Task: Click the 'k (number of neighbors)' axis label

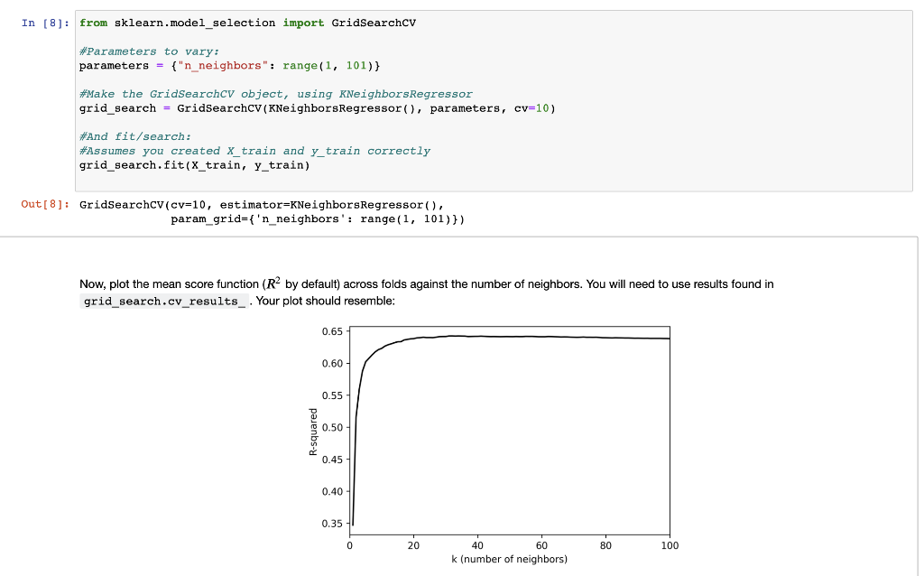Action: tap(509, 559)
